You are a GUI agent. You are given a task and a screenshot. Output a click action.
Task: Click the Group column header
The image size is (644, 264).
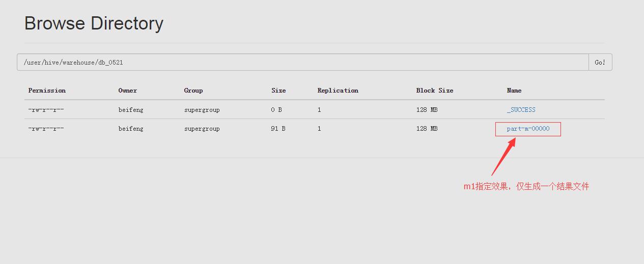pyautogui.click(x=193, y=91)
